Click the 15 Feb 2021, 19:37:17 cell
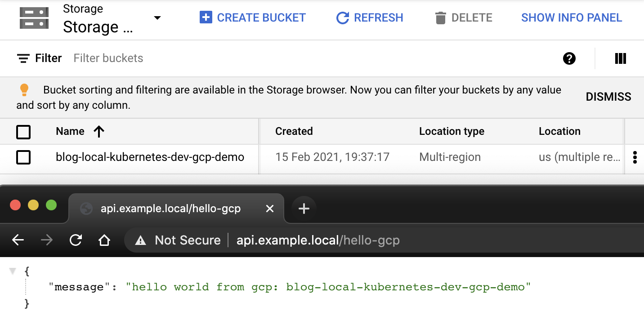 pyautogui.click(x=332, y=157)
